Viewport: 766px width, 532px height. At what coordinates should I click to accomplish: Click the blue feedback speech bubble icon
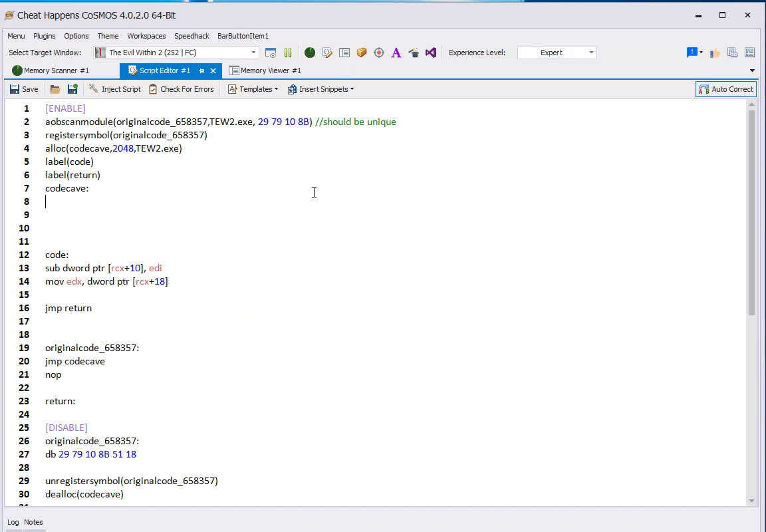(692, 53)
